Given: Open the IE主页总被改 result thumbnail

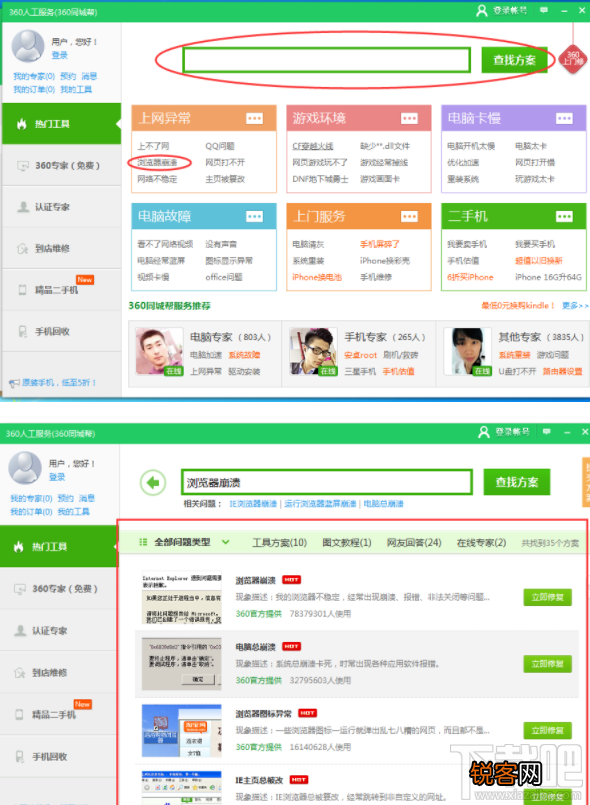Looking at the screenshot, I should [182, 788].
